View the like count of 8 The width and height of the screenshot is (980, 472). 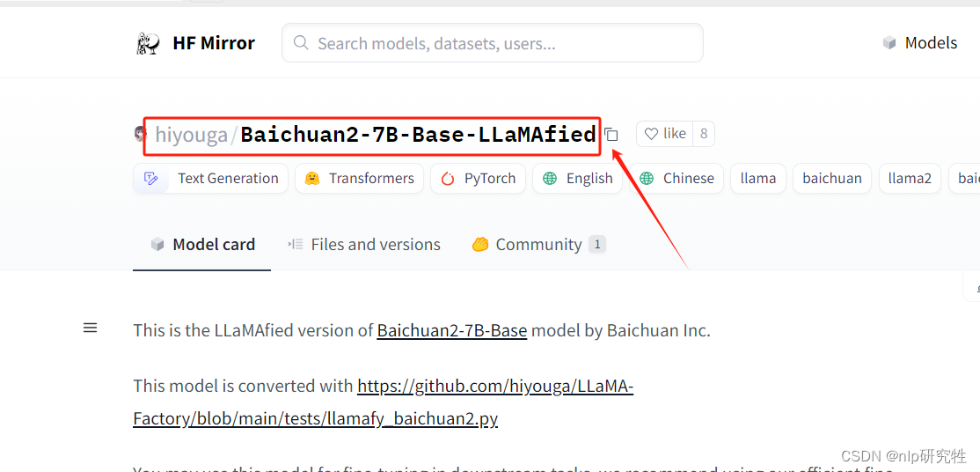pos(704,133)
